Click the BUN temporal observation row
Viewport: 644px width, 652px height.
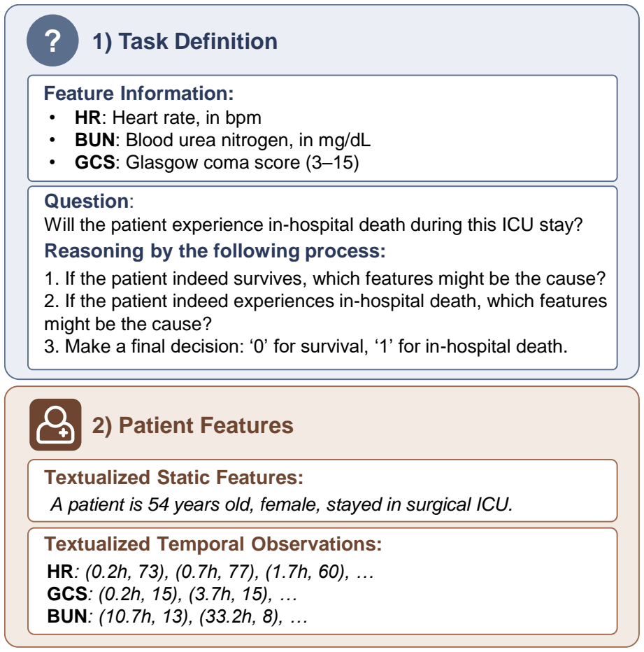(x=178, y=616)
